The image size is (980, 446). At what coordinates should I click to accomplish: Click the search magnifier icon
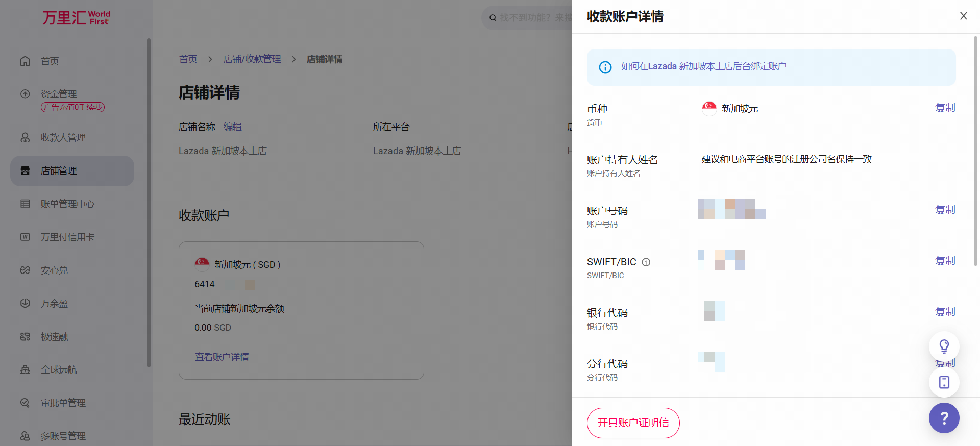point(493,18)
